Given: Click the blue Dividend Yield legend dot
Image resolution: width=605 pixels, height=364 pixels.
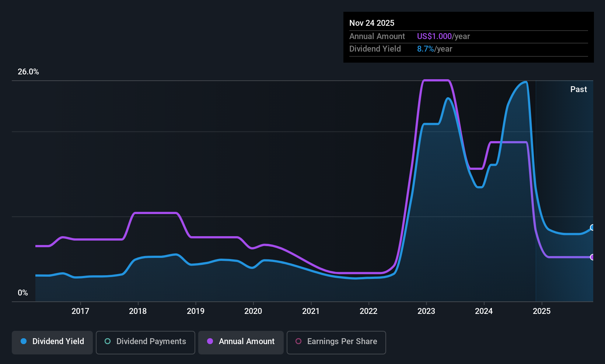Looking at the screenshot, I should [24, 341].
